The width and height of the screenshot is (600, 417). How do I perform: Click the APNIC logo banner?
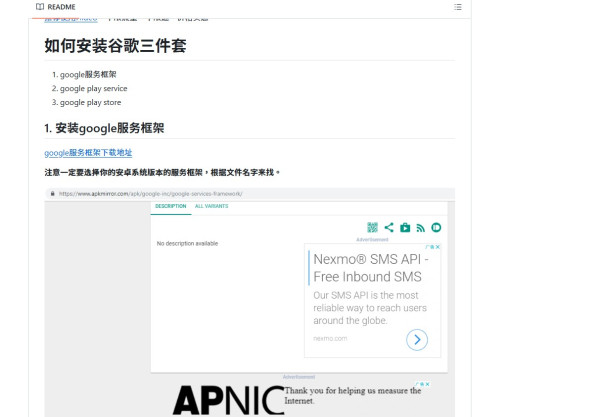click(x=228, y=400)
